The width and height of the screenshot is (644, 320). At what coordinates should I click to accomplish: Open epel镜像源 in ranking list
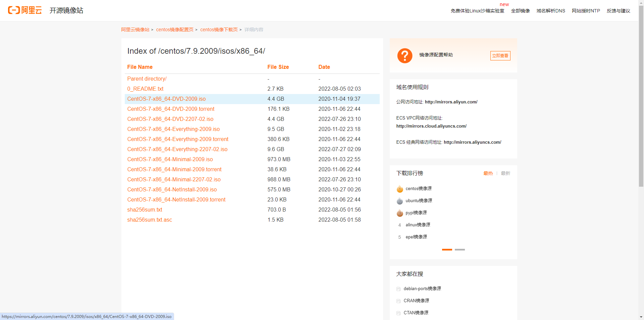[416, 237]
